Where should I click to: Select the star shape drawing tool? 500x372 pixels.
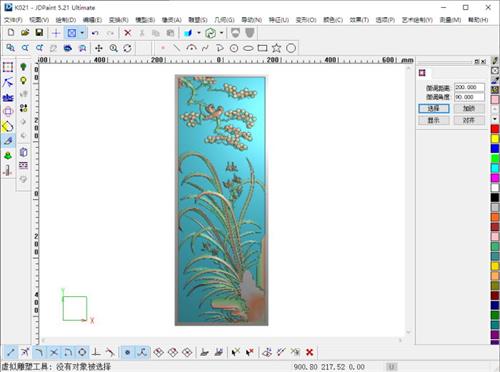(x=276, y=48)
